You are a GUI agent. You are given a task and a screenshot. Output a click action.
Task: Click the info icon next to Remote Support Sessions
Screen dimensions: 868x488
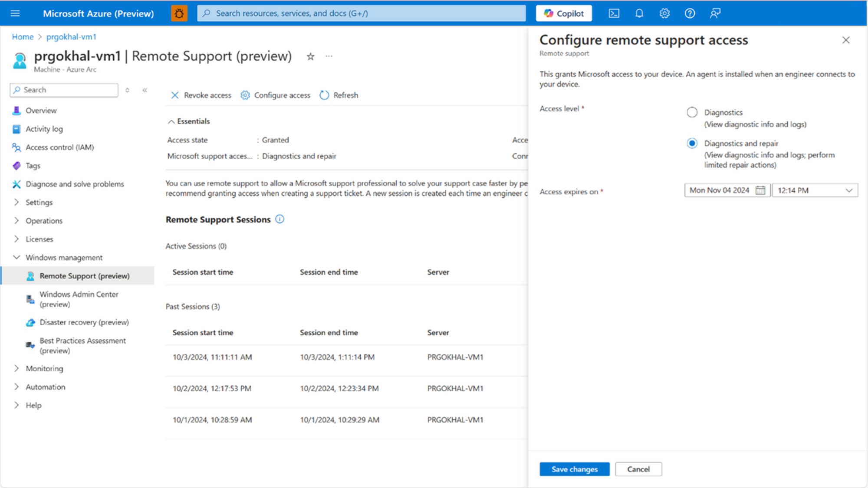point(280,219)
